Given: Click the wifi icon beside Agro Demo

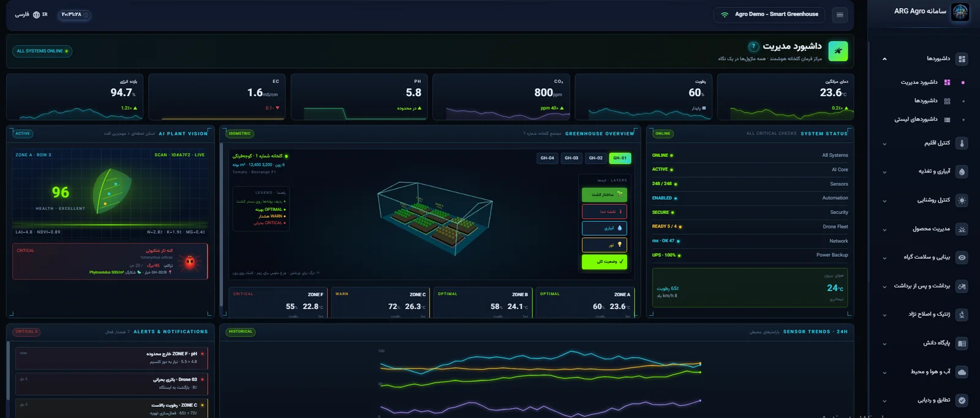Looking at the screenshot, I should point(725,15).
